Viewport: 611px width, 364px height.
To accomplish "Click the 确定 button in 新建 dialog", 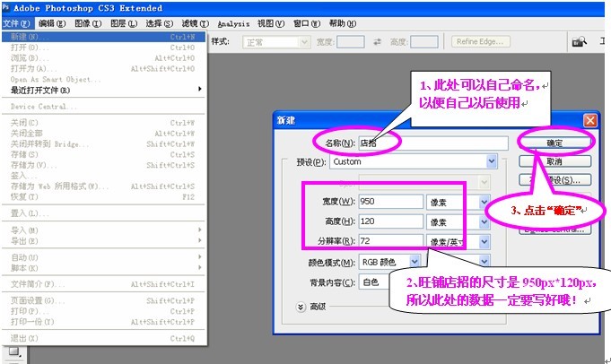I will tap(554, 143).
